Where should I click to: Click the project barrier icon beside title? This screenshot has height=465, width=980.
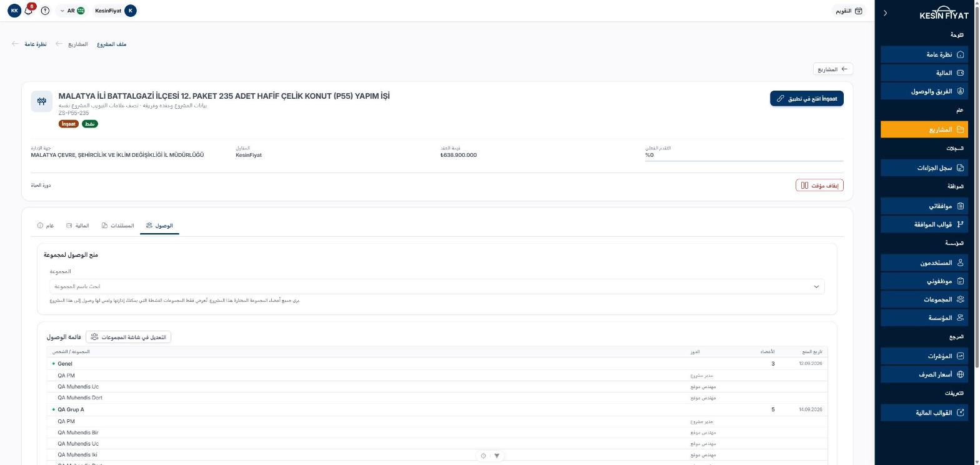click(42, 101)
